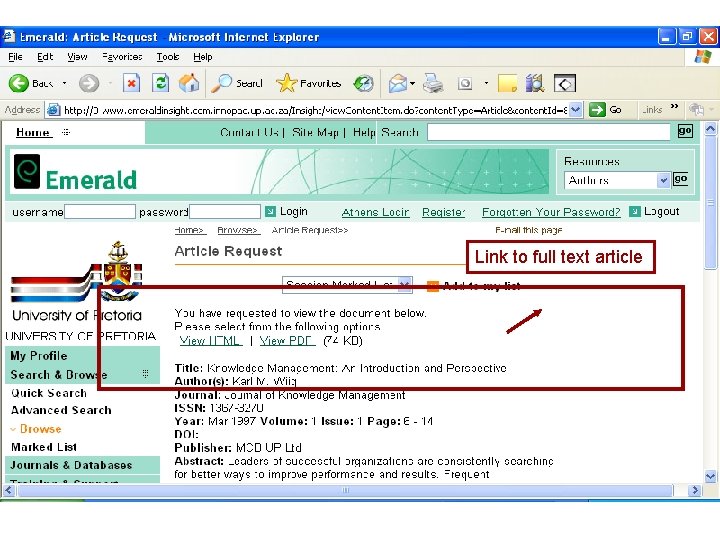Viewport: 720px width, 540px height.
Task: Select Advanced Search in sidebar
Action: [61, 411]
